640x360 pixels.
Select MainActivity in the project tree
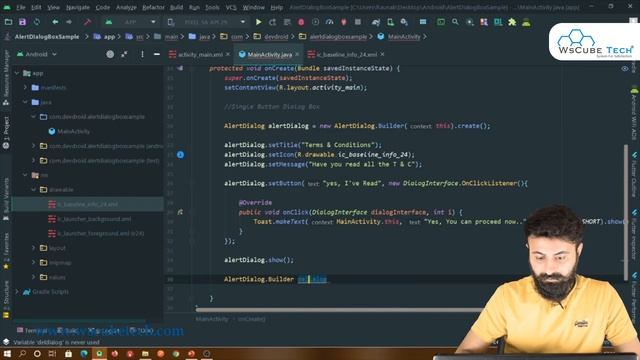coord(73,131)
